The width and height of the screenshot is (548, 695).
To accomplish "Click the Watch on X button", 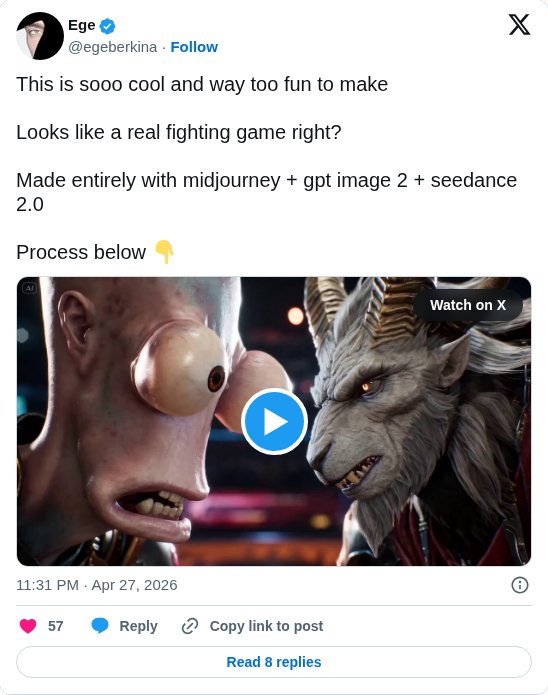I will [x=468, y=305].
